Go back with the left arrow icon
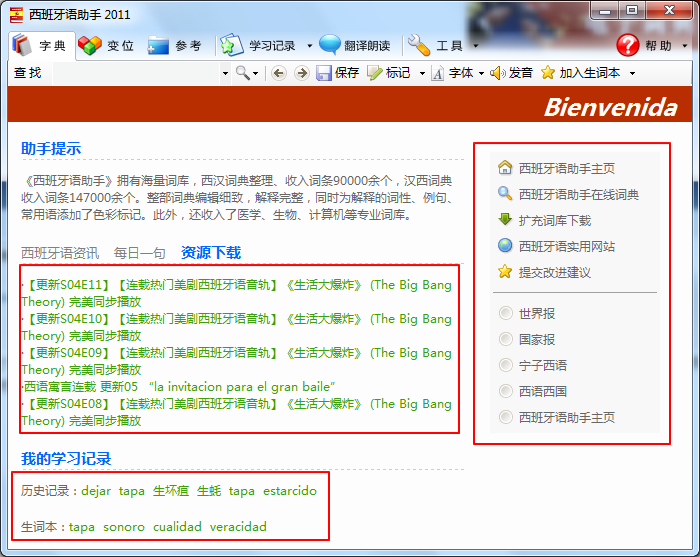Screen dimensions: 700x557 point(279,73)
